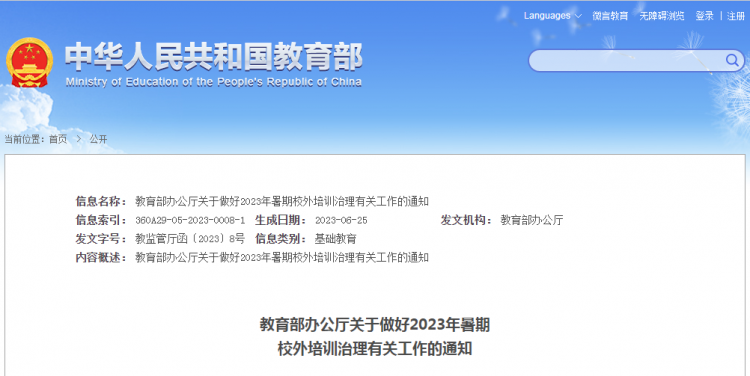Image resolution: width=750 pixels, height=376 pixels.
Task: Click the 登录 login link
Action: click(x=705, y=16)
